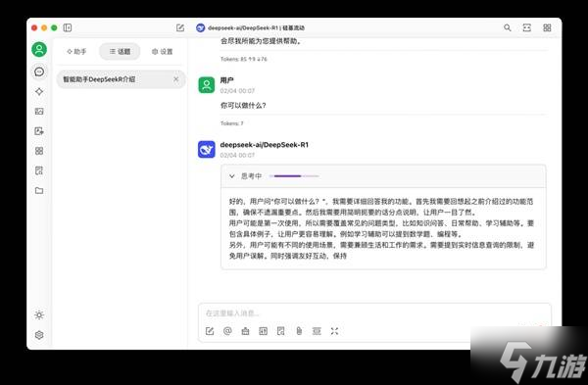Viewport: 588px width, 385px height.
Task: Switch model via deepseek-ai/DeepSeek-R1 title
Action: pos(251,27)
